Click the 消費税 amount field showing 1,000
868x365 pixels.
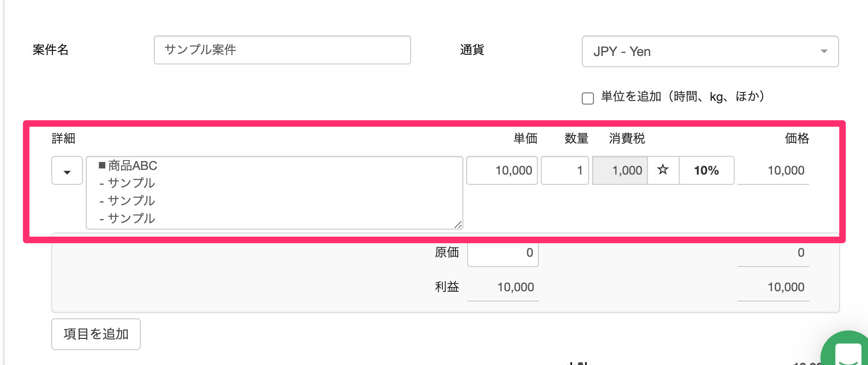pyautogui.click(x=620, y=170)
